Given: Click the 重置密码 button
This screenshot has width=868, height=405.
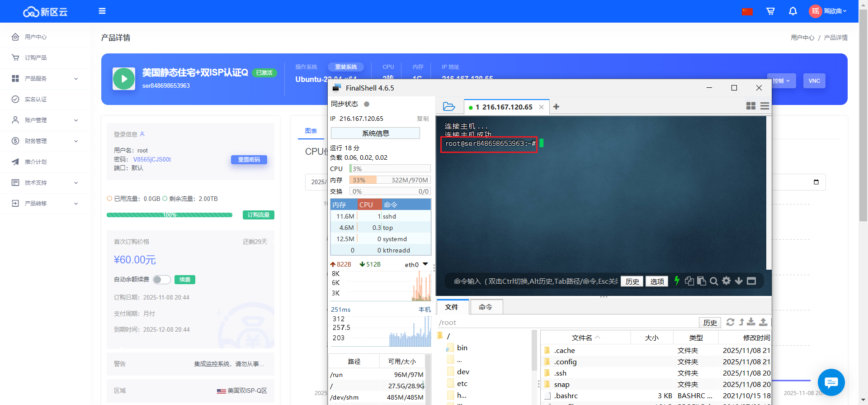Looking at the screenshot, I should tap(249, 160).
